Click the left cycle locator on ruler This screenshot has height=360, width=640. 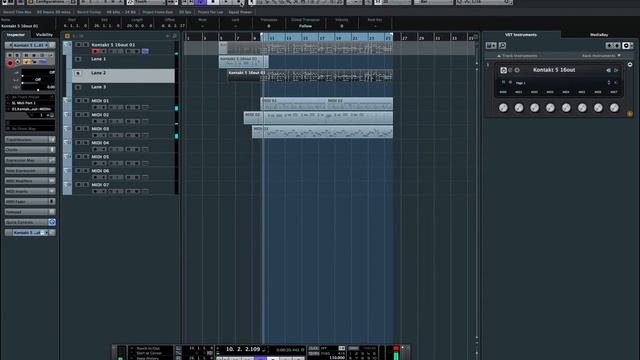(262, 35)
